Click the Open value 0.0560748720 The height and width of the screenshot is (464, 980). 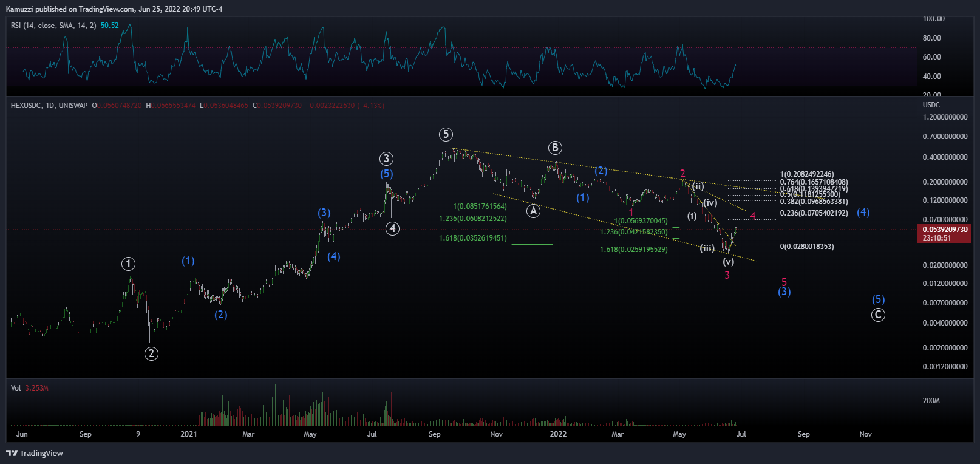click(x=119, y=106)
